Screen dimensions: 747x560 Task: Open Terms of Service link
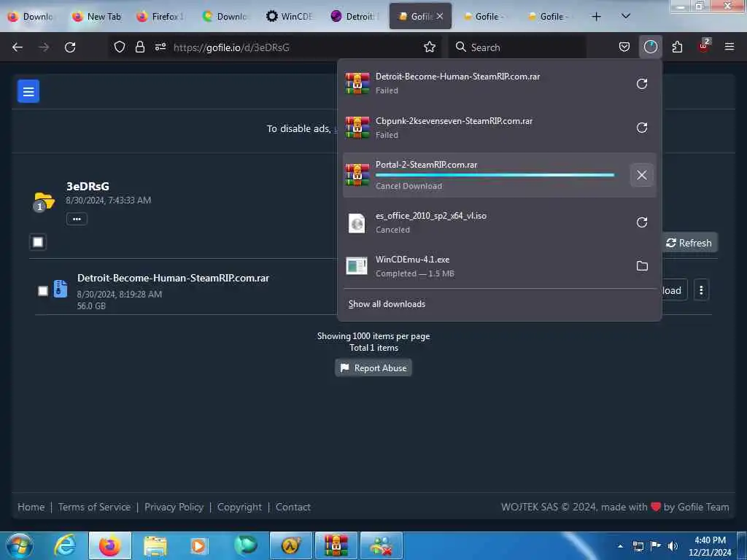click(x=94, y=507)
